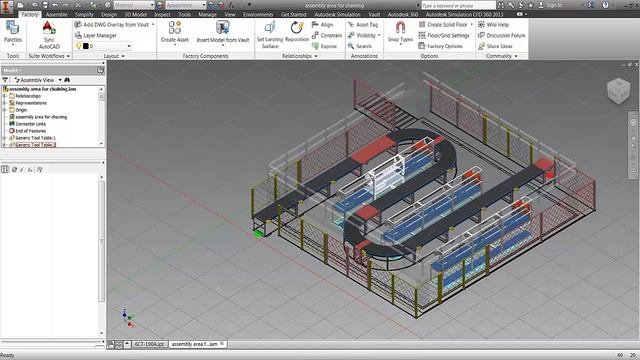Open Layer Manager
Image resolution: width=640 pixels, height=360 pixels.
click(x=96, y=36)
